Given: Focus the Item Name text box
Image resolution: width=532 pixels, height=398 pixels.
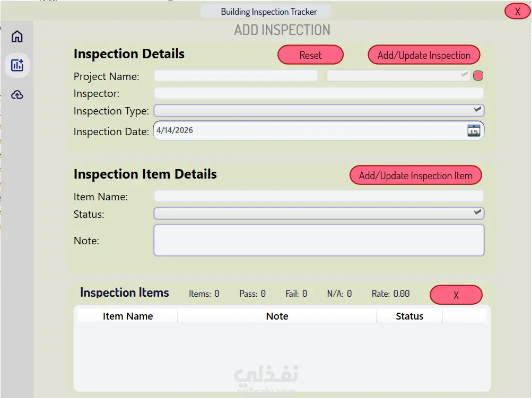Looking at the screenshot, I should (x=319, y=196).
